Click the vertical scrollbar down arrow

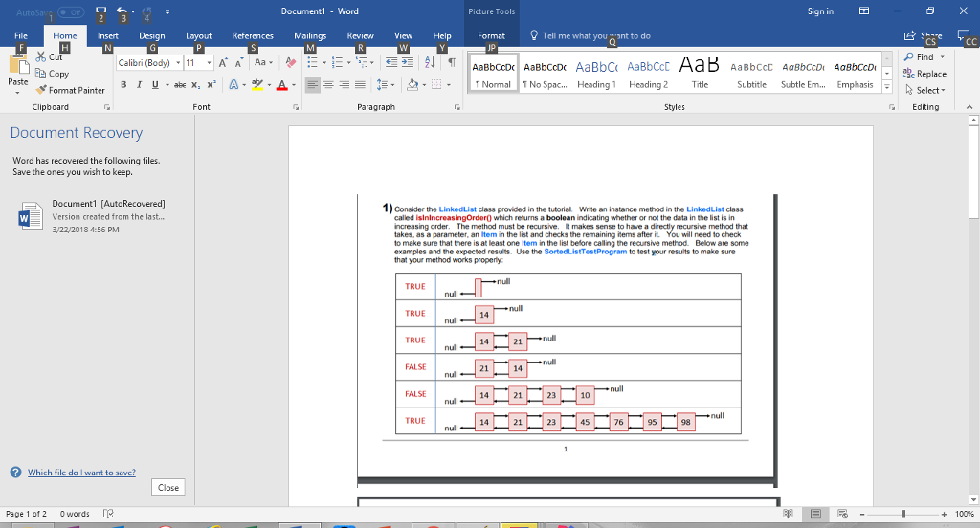pyautogui.click(x=973, y=500)
